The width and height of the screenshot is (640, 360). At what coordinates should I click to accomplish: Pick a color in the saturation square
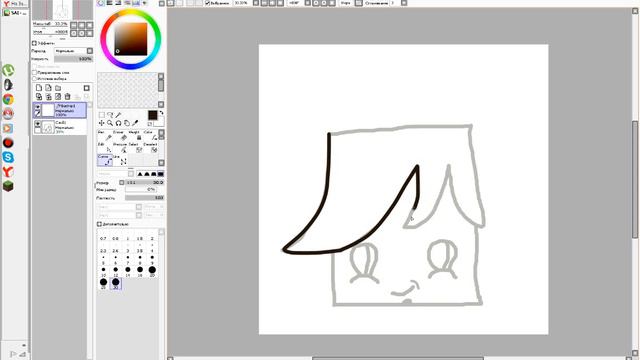tap(131, 39)
